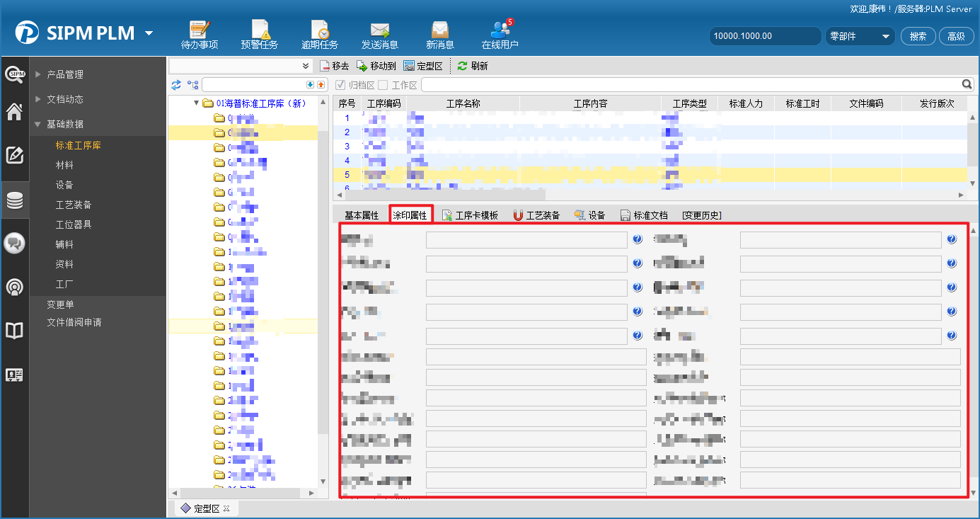Click the home icon in left sidebar

pyautogui.click(x=14, y=112)
